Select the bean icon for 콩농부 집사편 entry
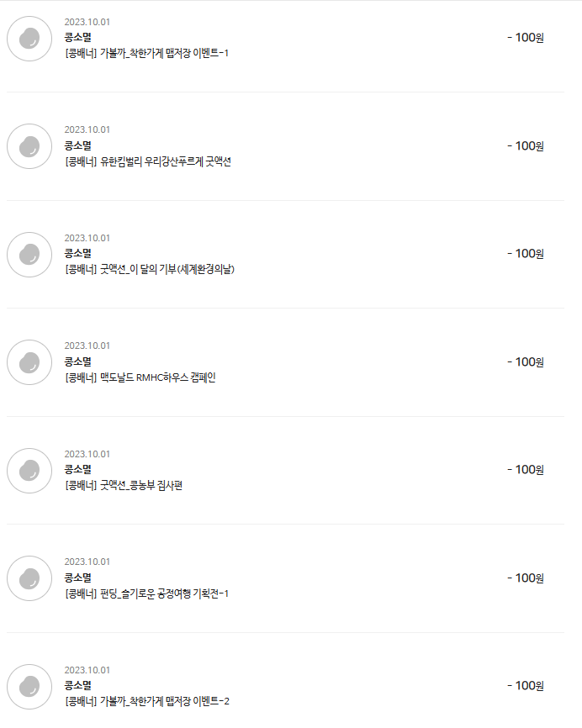This screenshot has height=728, width=582. point(29,470)
